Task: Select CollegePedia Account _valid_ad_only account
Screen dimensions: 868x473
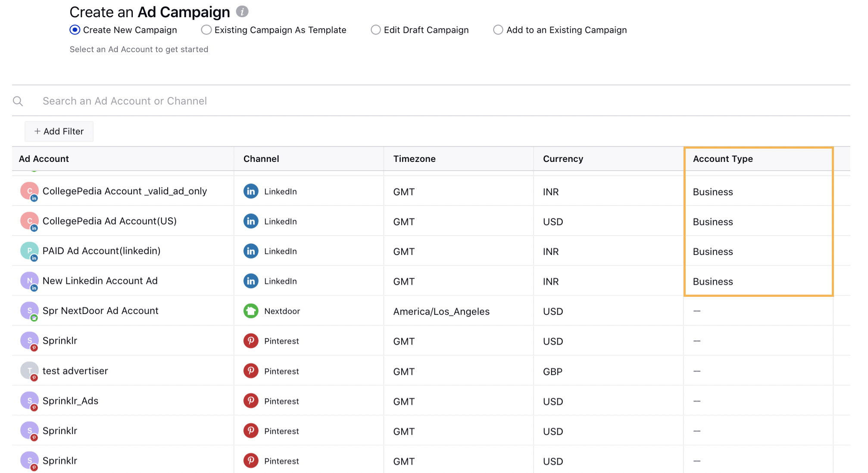Action: point(125,191)
